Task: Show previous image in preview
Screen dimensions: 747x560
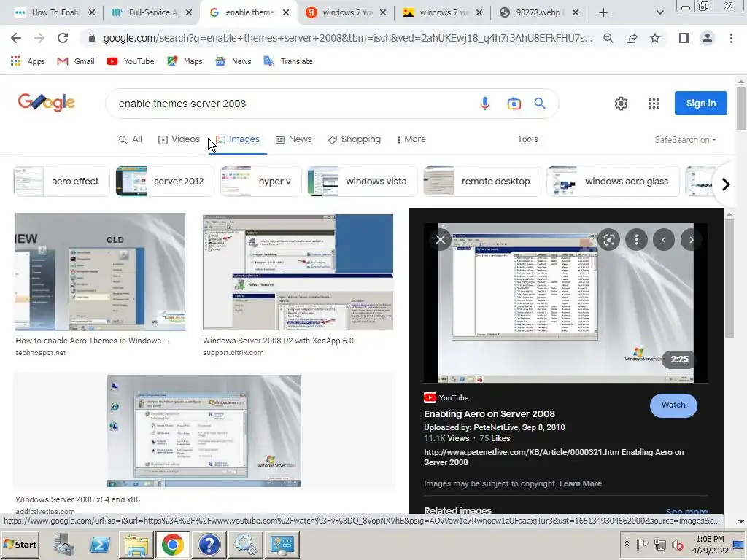Action: [664, 239]
